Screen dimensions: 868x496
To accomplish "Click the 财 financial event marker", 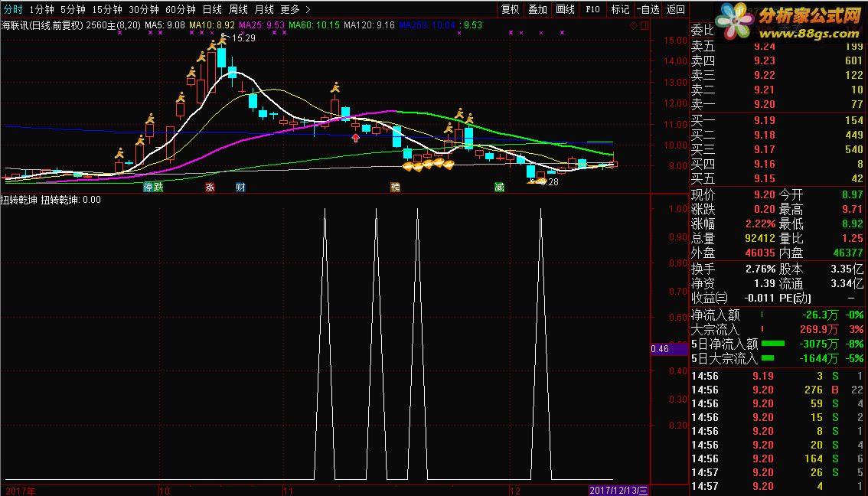I will click(240, 187).
